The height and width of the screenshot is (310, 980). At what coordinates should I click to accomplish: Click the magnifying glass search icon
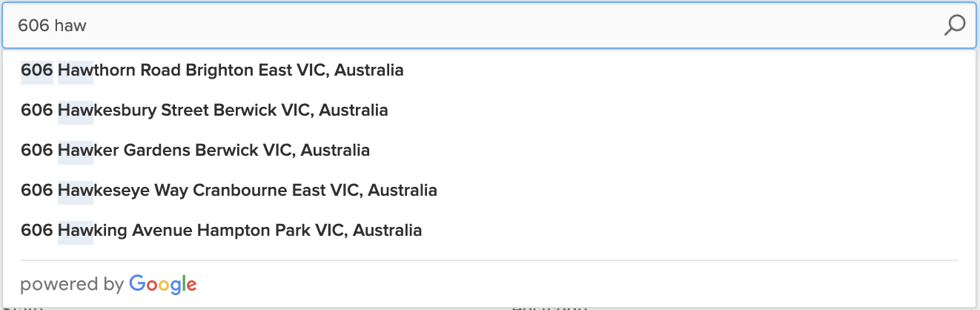[955, 25]
